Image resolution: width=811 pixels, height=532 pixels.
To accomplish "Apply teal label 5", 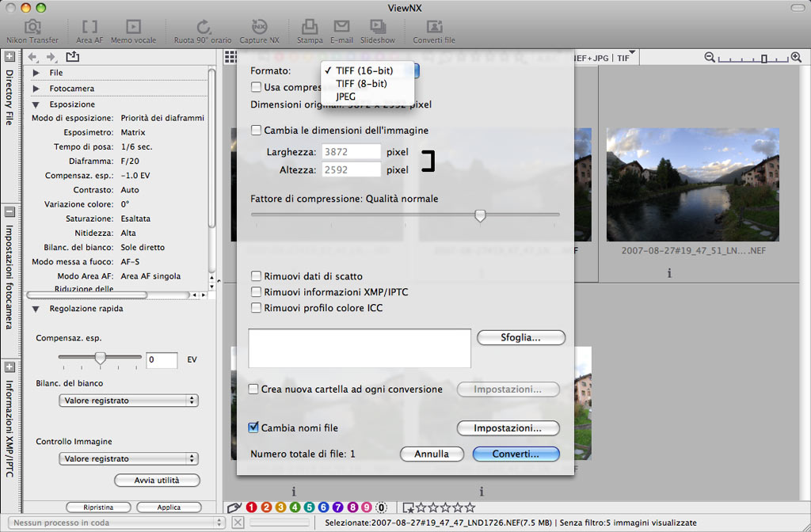I will pos(310,507).
